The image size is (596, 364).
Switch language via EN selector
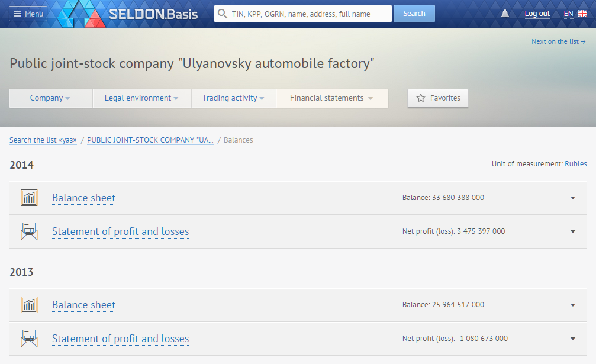568,14
